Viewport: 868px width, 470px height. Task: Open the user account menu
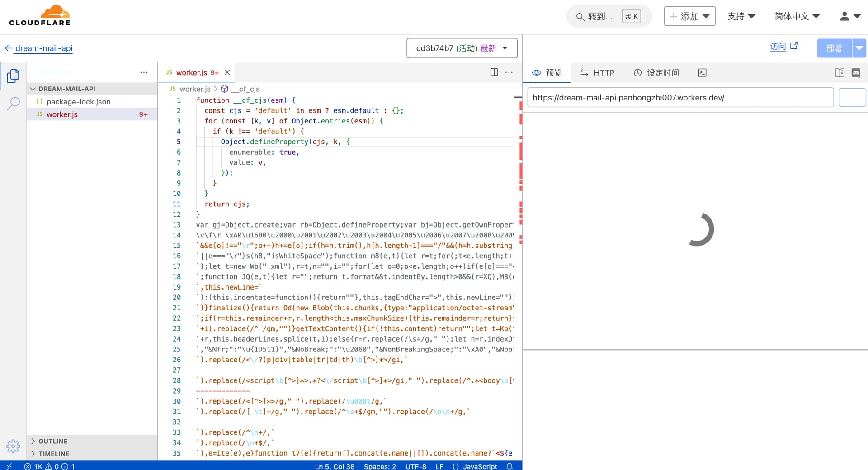[850, 16]
